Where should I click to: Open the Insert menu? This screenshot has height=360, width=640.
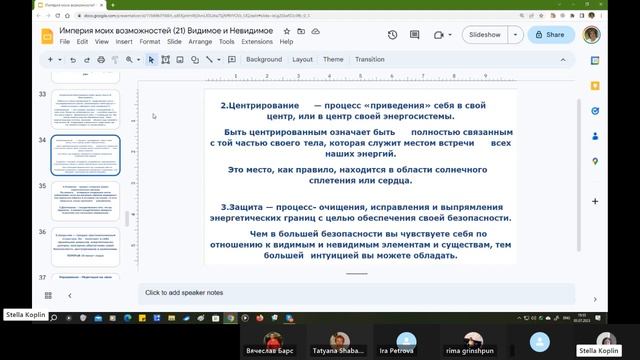pos(124,42)
